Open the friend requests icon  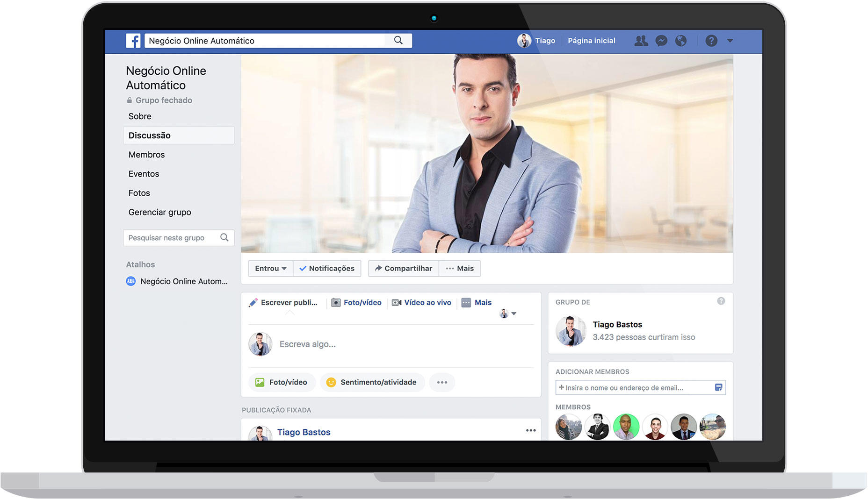(641, 41)
